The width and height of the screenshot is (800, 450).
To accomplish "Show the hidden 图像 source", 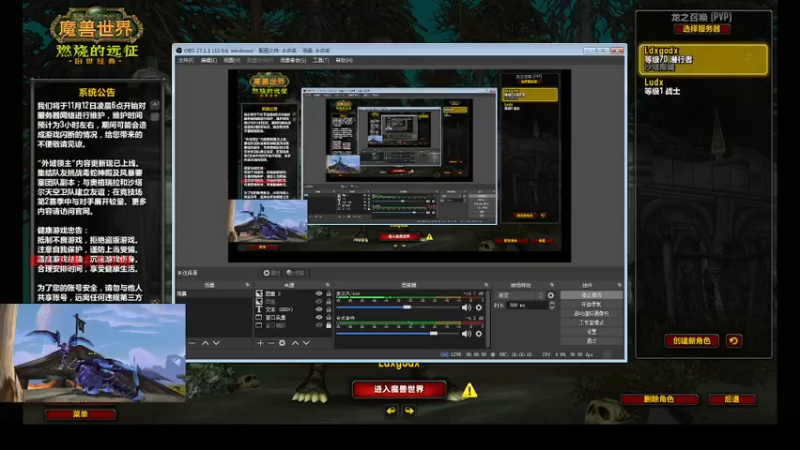I will (319, 302).
